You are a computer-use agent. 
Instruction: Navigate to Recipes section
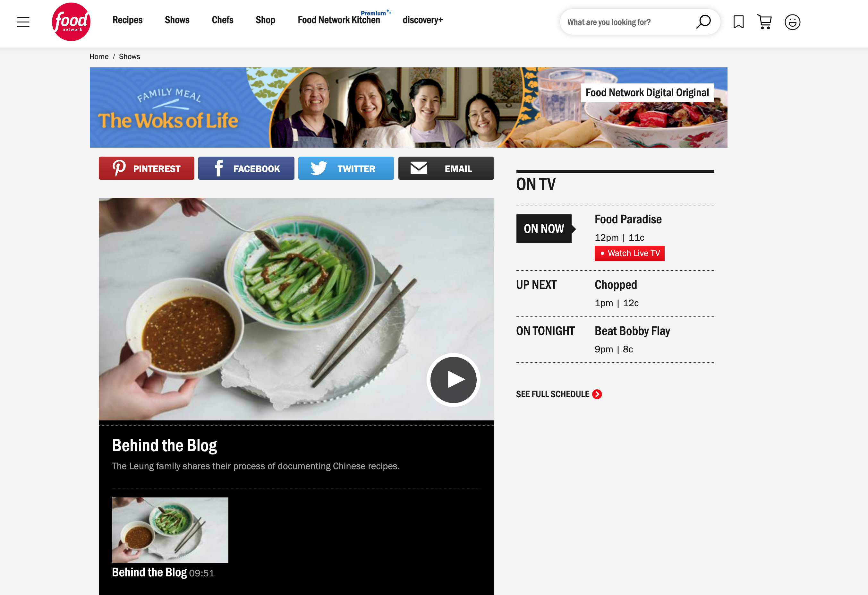click(x=127, y=20)
